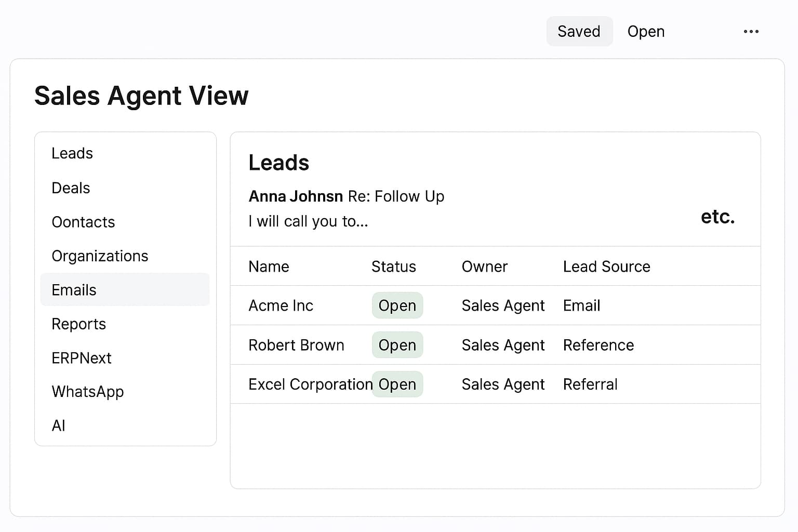Open the AI sidebar item
798x532 pixels.
pos(58,425)
